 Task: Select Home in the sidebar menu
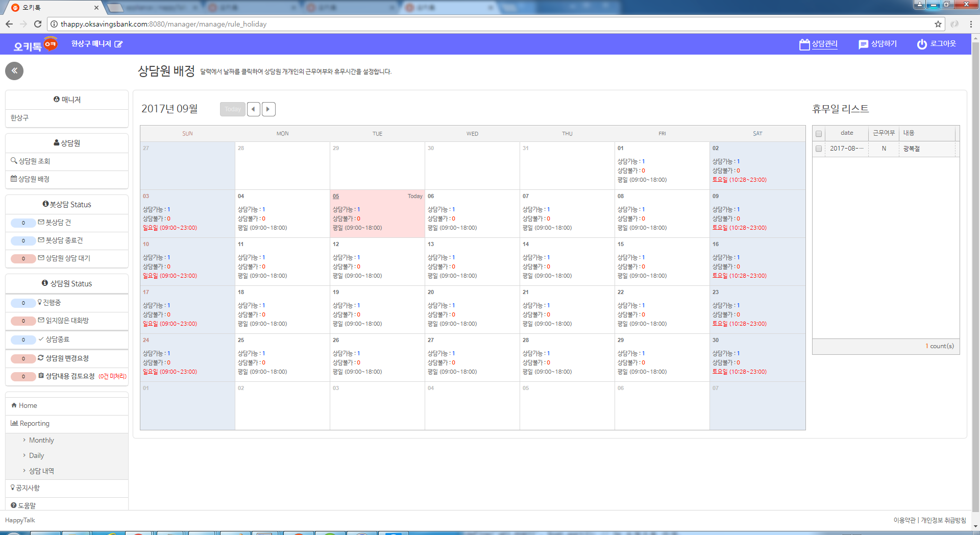[28, 405]
